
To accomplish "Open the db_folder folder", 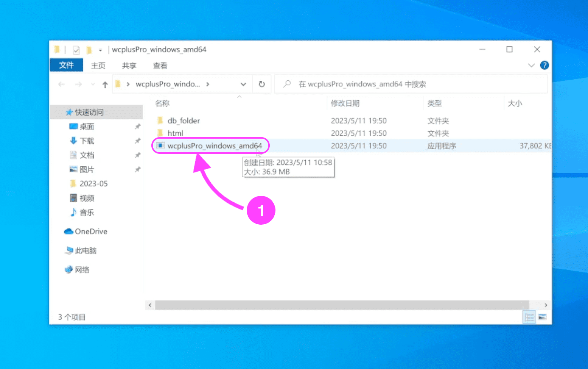I will [x=184, y=120].
